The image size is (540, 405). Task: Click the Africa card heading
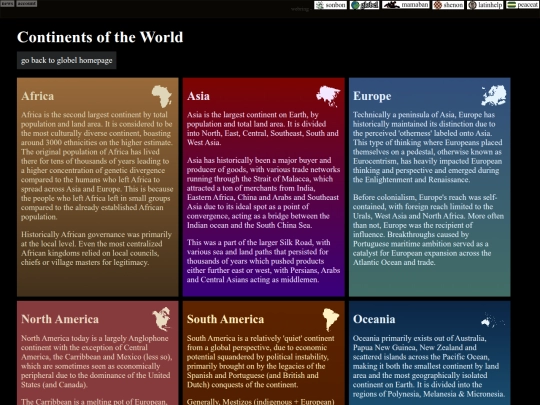point(38,96)
